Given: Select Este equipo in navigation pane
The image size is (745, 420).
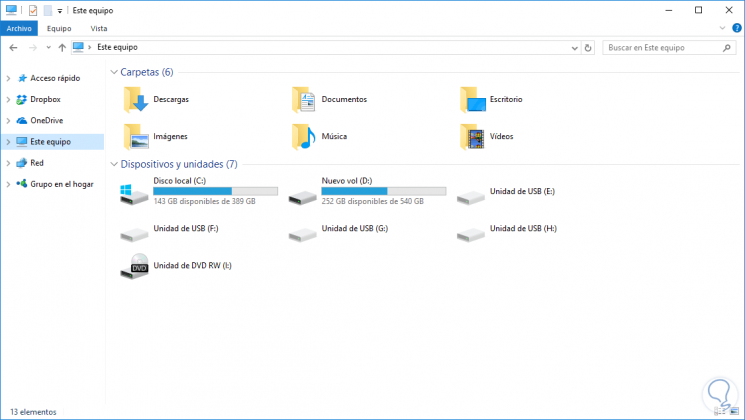Looking at the screenshot, I should [50, 142].
